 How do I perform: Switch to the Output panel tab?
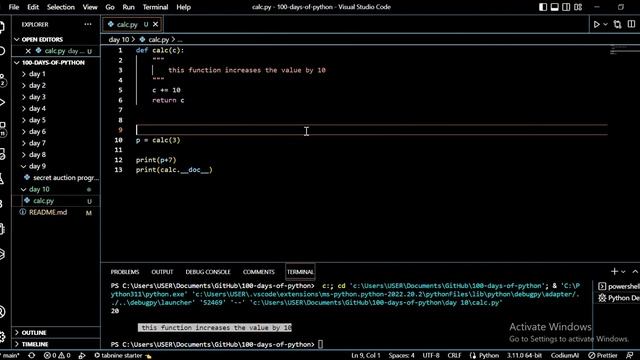[x=162, y=272]
